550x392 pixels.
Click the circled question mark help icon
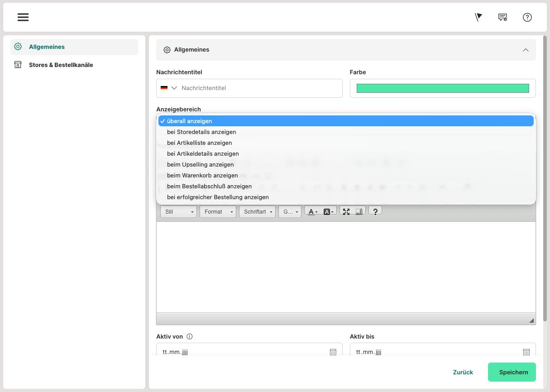click(x=527, y=17)
